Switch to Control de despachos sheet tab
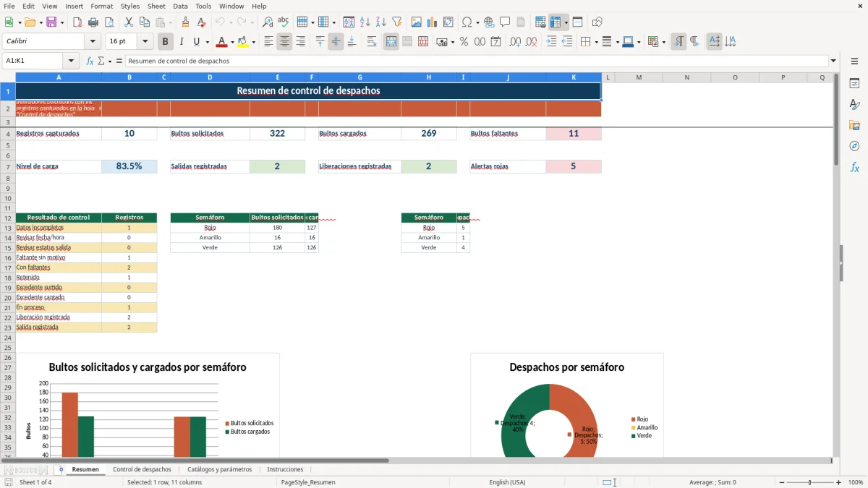Image resolution: width=868 pixels, height=488 pixels. 142,469
